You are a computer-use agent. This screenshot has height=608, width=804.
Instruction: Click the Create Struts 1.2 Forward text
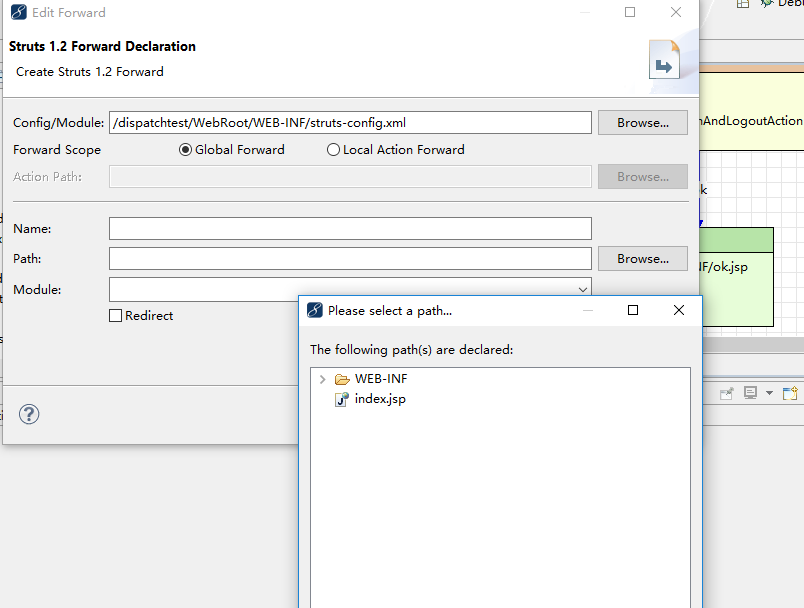pos(90,72)
